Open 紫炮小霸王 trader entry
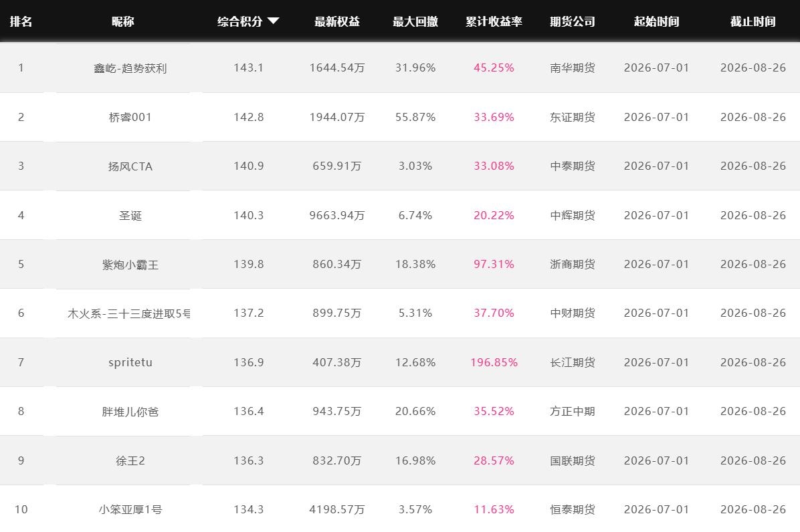Viewport: 800px width, 532px height. tap(130, 265)
